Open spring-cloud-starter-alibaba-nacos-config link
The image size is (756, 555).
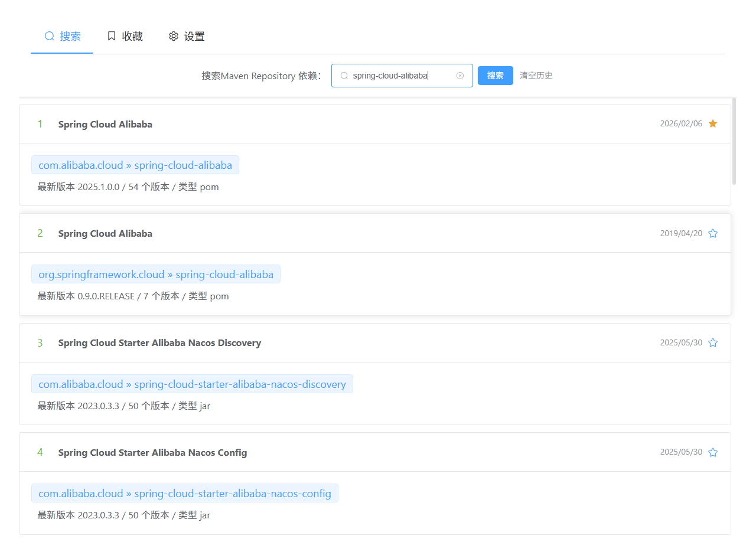coord(185,493)
